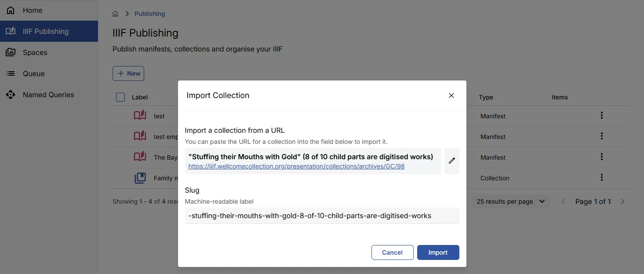Click the pencil icon to edit the URL
This screenshot has width=644, height=274.
451,161
